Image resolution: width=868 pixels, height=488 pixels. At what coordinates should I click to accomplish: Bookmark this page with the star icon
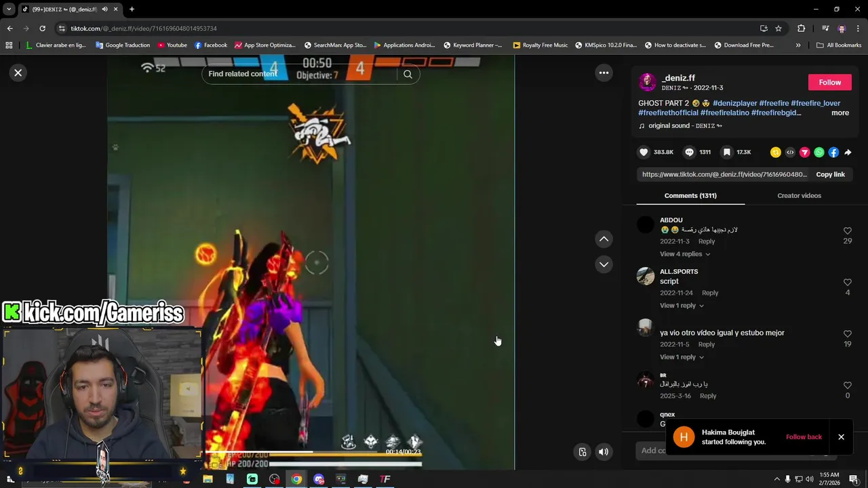click(778, 28)
